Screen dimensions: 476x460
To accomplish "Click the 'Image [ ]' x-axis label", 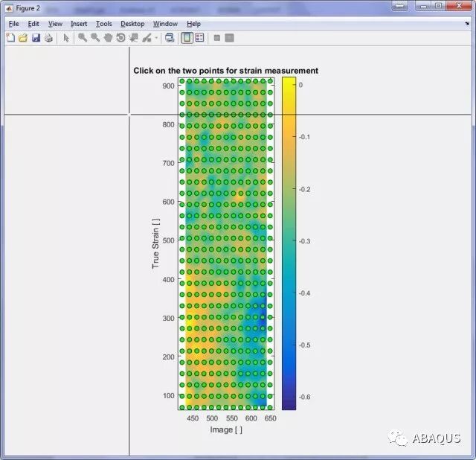I will (x=226, y=429).
